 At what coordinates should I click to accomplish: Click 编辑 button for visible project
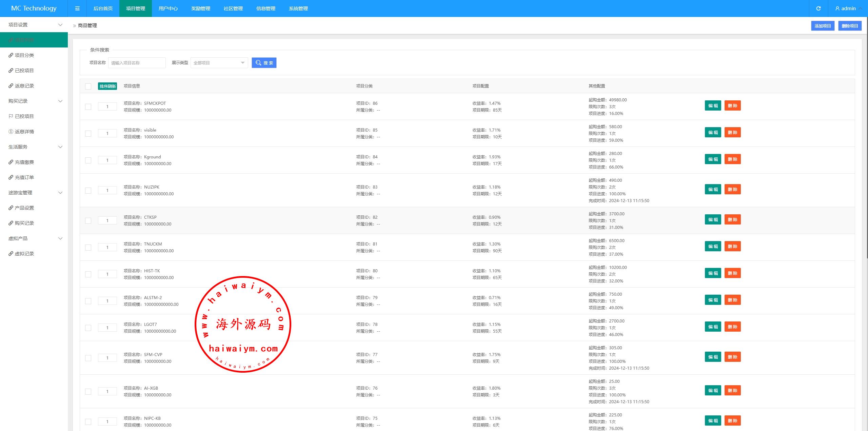[x=713, y=133]
